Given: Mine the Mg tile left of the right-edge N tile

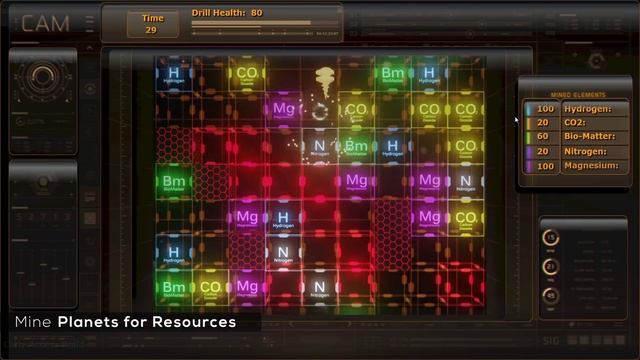Looking at the screenshot, I should point(429,181).
